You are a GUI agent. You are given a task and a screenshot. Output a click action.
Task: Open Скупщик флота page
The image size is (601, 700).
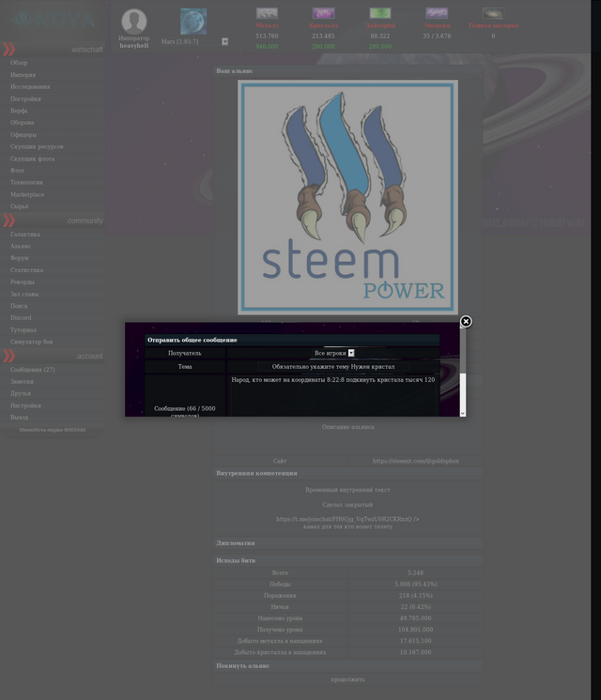(32, 159)
